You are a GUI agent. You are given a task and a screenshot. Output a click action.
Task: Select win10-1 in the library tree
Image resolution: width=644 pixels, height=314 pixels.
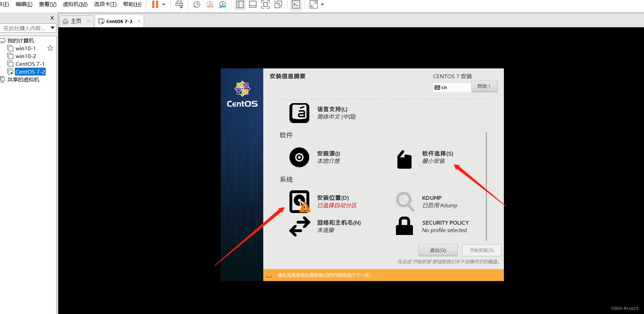pos(25,48)
